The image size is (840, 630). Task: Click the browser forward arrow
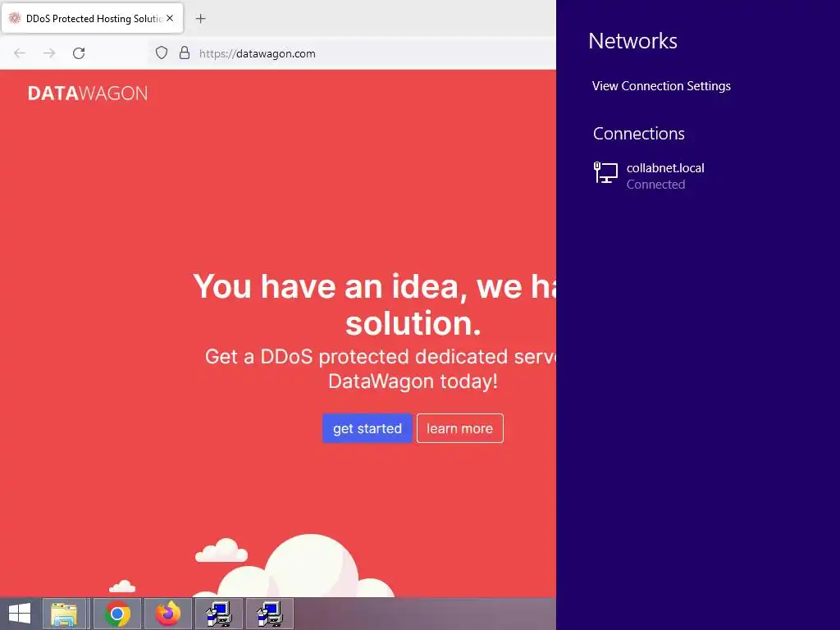pos(49,53)
